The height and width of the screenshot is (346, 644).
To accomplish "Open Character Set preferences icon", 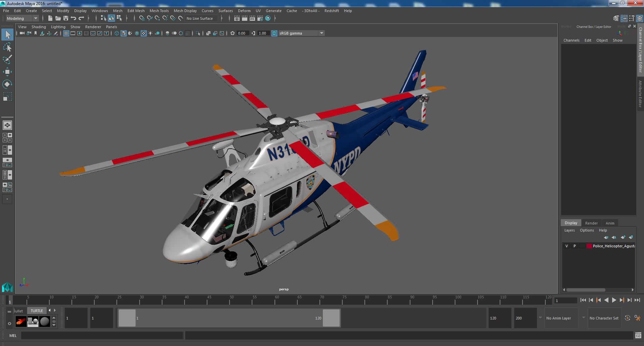I will pos(637,318).
